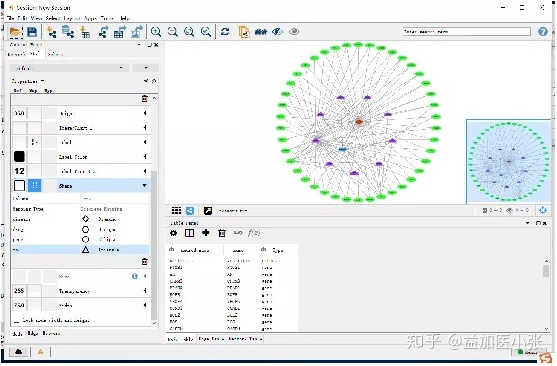The width and height of the screenshot is (557, 366).
Task: Detach network view with the arrow icon
Action: click(x=208, y=211)
